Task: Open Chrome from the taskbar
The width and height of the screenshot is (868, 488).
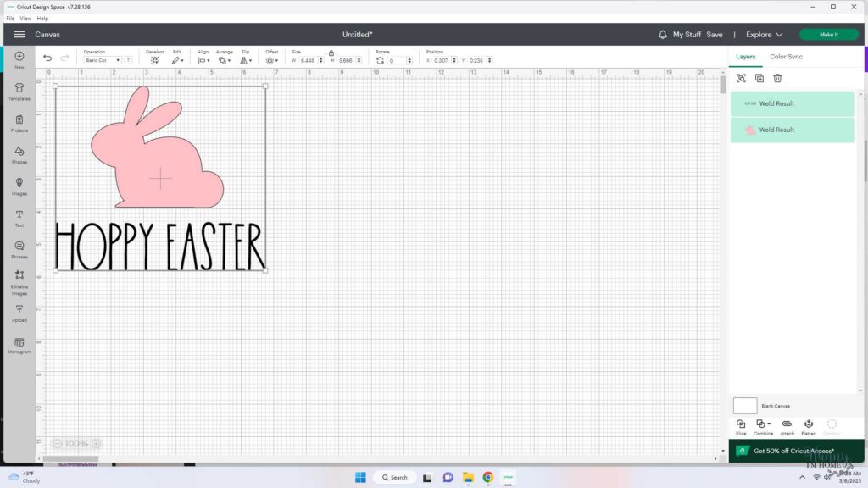Action: [487, 478]
